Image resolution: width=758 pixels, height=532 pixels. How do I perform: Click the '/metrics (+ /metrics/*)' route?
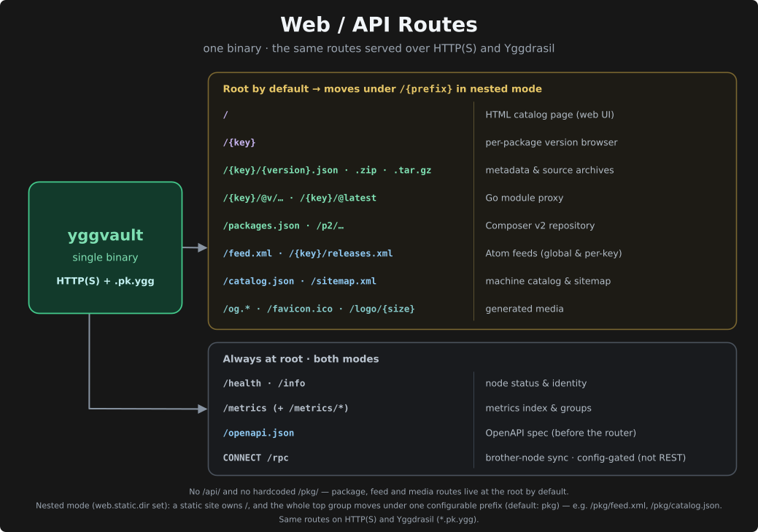click(x=286, y=408)
